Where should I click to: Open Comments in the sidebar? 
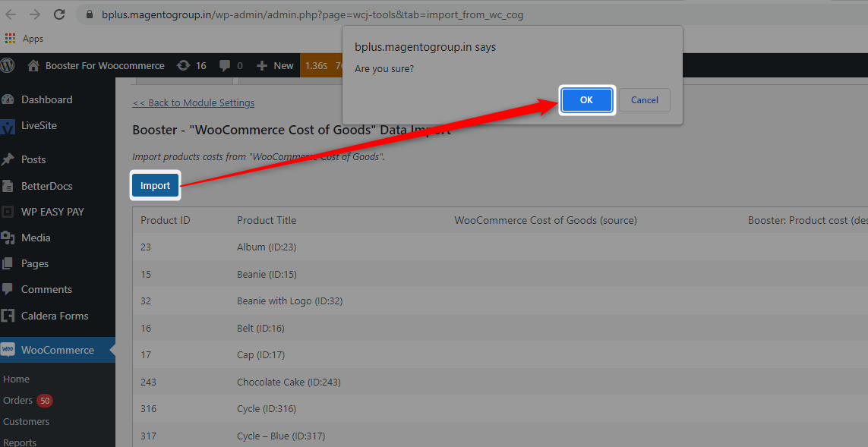point(46,289)
